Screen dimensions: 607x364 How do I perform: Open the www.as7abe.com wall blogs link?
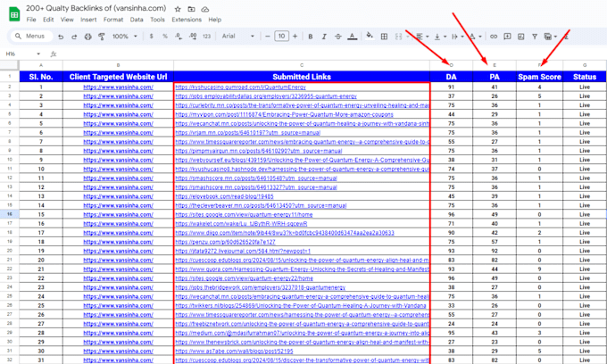[234, 352]
